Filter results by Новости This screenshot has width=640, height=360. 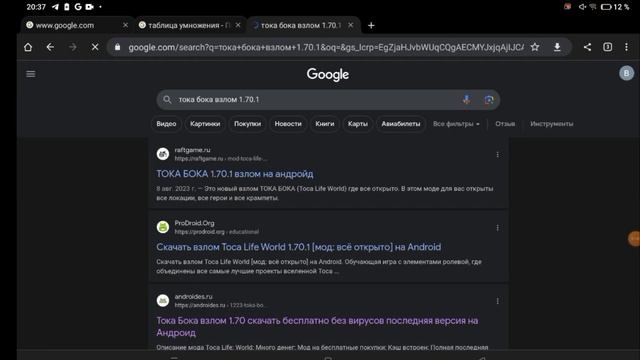coord(288,124)
